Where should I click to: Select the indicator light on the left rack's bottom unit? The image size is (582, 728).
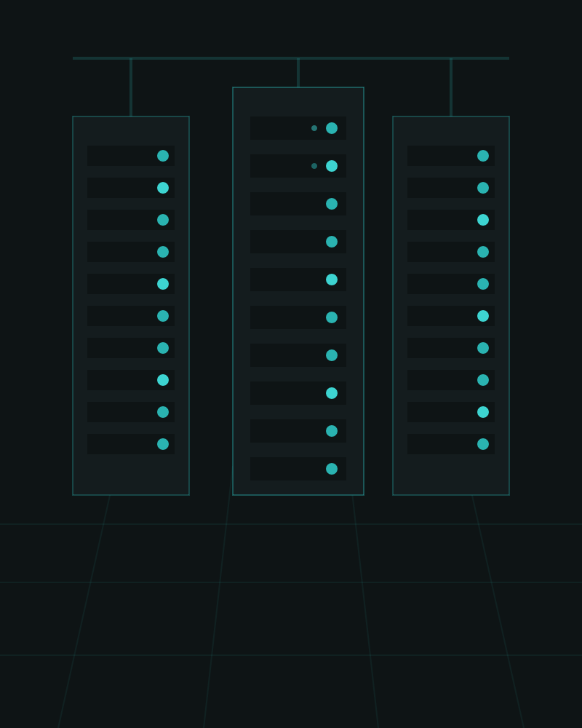pyautogui.click(x=163, y=443)
